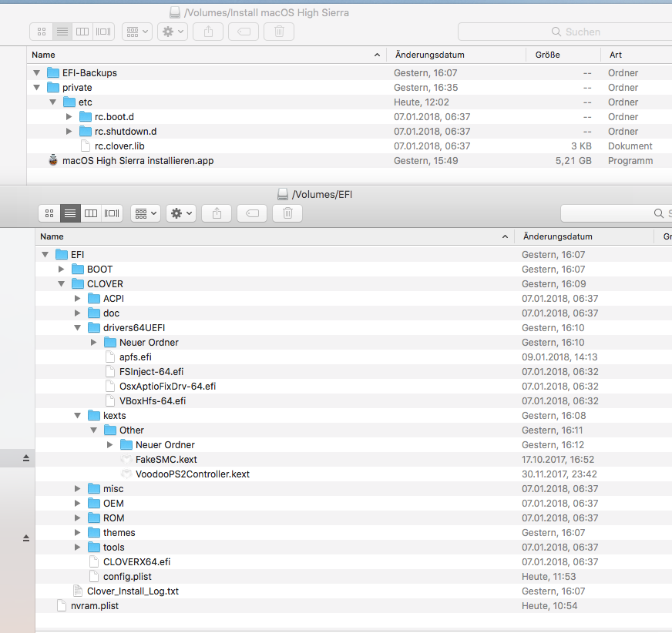Screen dimensions: 672x633
Task: Sort top window by Größe column
Action: (x=563, y=55)
